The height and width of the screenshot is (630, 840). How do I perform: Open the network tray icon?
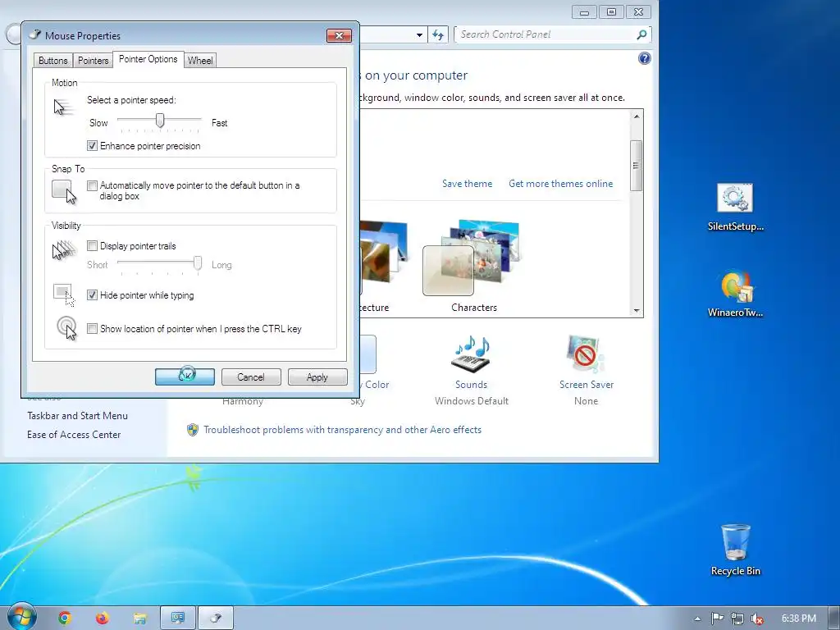click(x=737, y=619)
